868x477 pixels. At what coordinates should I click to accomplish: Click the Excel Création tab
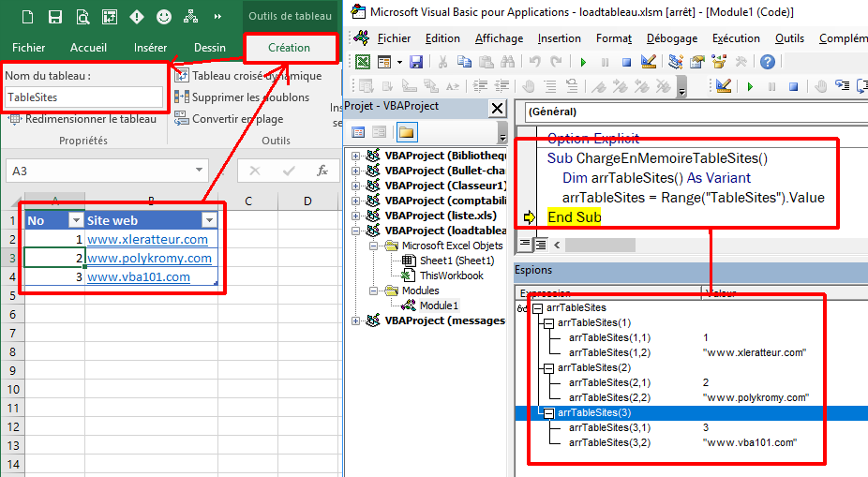(289, 48)
